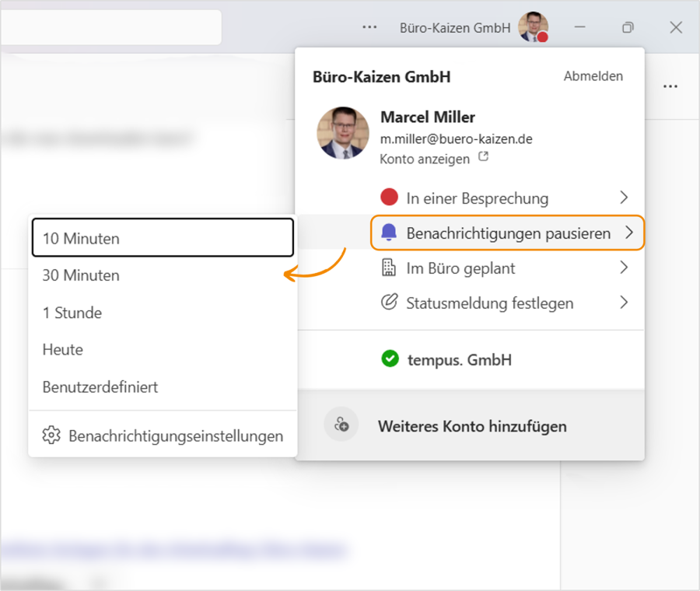The image size is (700, 591).
Task: Expand the In einer Besprechung status chevron
Action: 624,198
